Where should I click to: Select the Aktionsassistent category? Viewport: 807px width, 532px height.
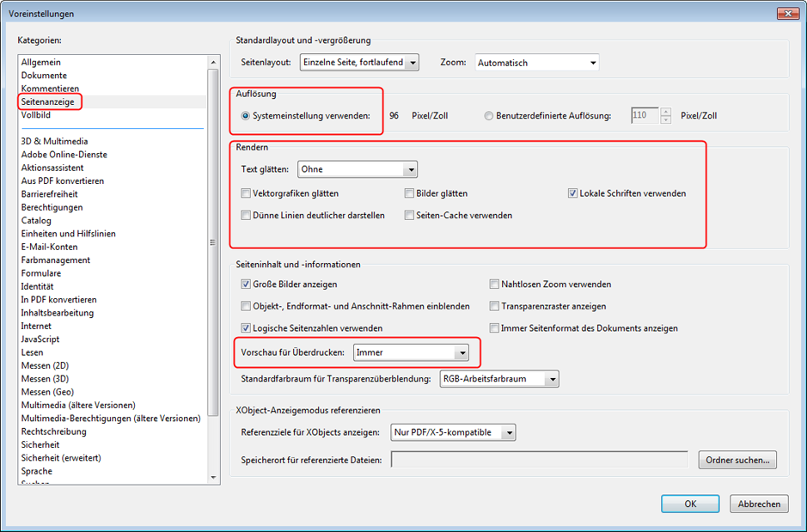[x=52, y=168]
